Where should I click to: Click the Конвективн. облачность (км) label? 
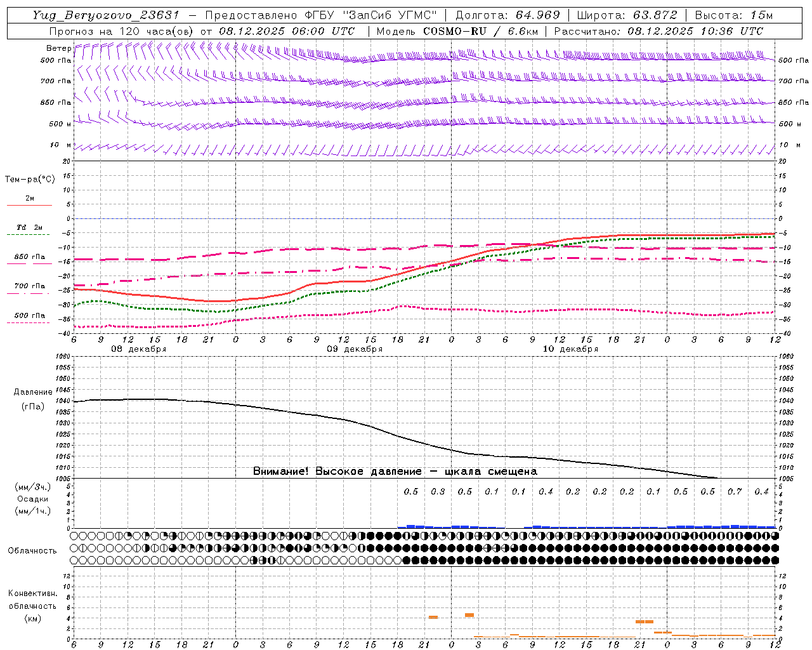(32, 606)
